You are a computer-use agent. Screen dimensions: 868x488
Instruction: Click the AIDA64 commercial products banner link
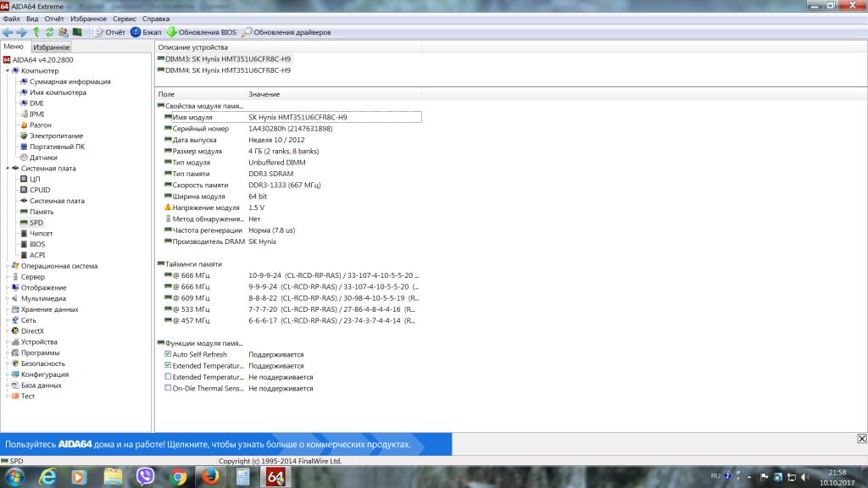[209, 444]
